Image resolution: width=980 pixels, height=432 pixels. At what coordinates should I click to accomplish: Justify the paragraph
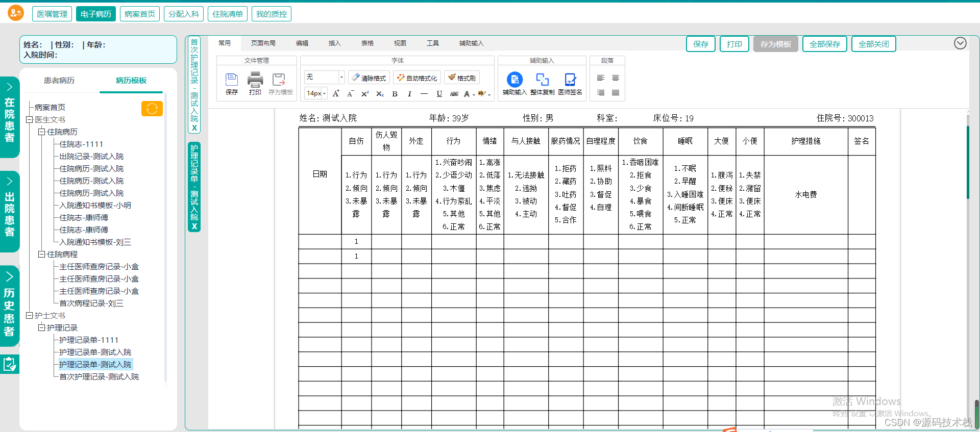(x=616, y=93)
